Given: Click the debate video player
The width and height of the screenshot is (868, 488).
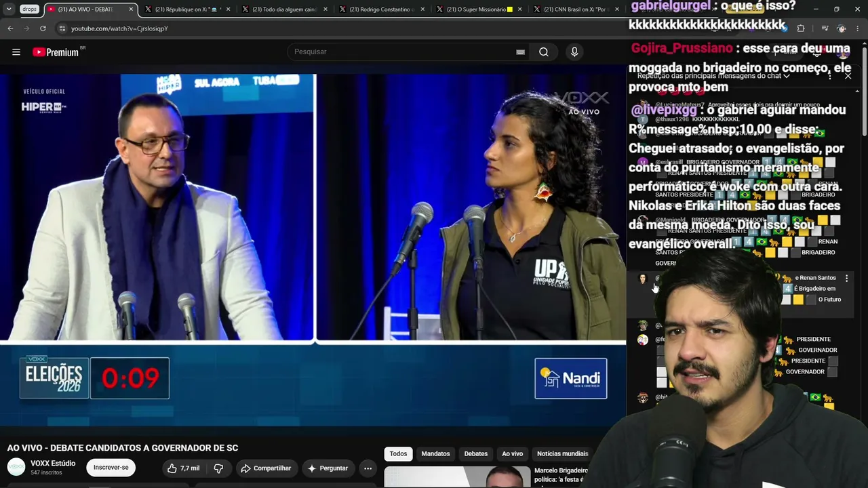Looking at the screenshot, I should tap(313, 250).
